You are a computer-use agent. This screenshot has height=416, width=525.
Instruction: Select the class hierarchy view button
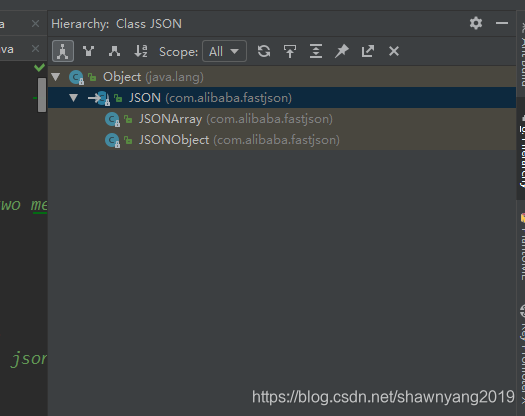63,51
